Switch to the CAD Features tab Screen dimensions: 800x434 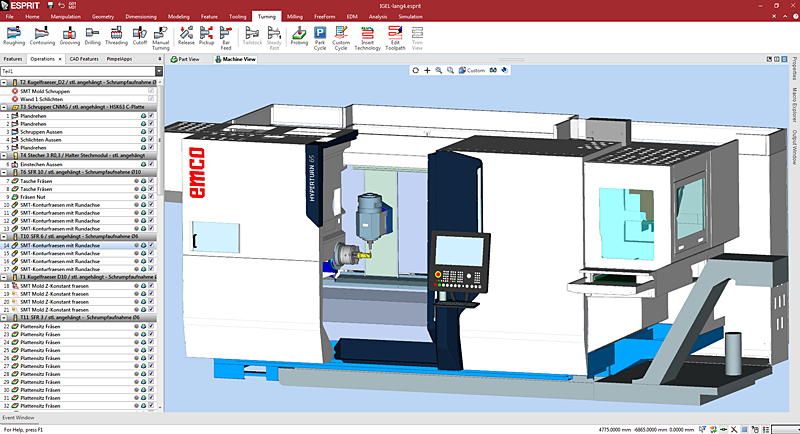pyautogui.click(x=84, y=59)
